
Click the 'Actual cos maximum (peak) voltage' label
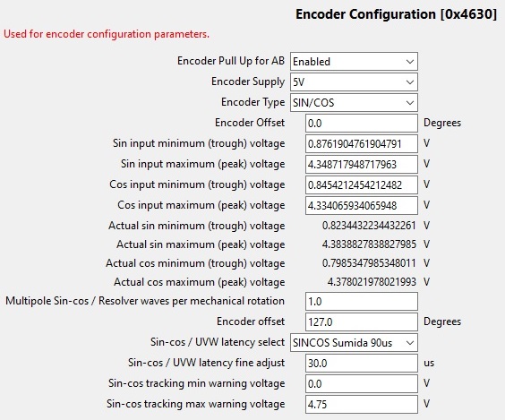tap(199, 282)
